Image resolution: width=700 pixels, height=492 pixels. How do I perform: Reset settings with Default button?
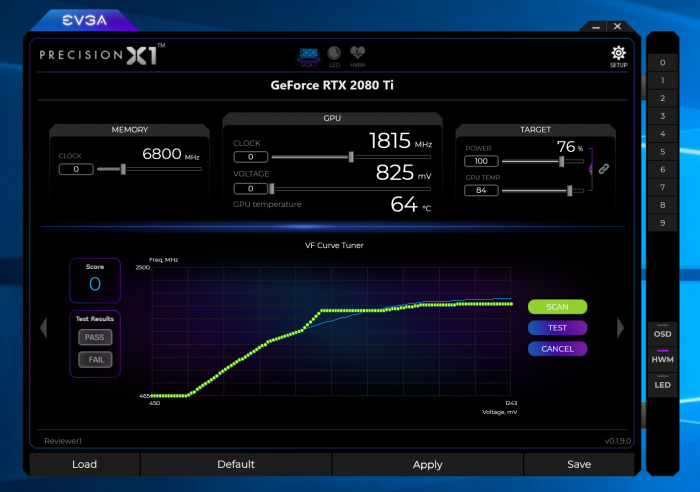click(x=236, y=464)
